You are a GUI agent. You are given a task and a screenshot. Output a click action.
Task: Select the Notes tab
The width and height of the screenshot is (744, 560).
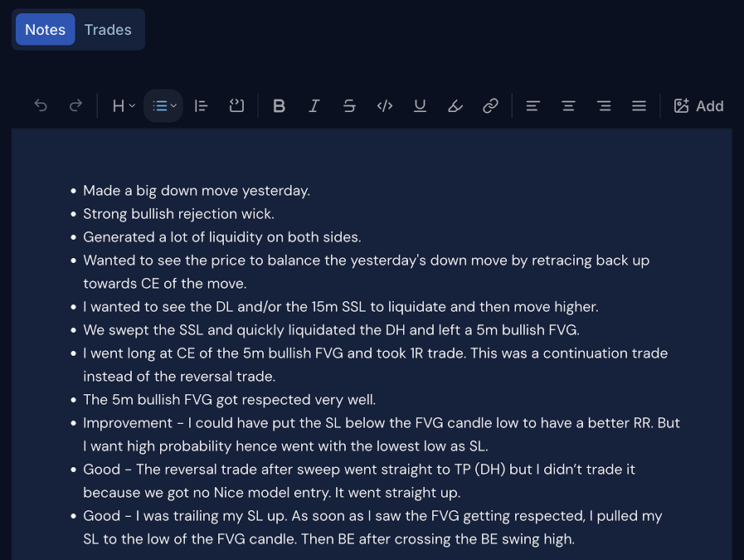tap(45, 29)
